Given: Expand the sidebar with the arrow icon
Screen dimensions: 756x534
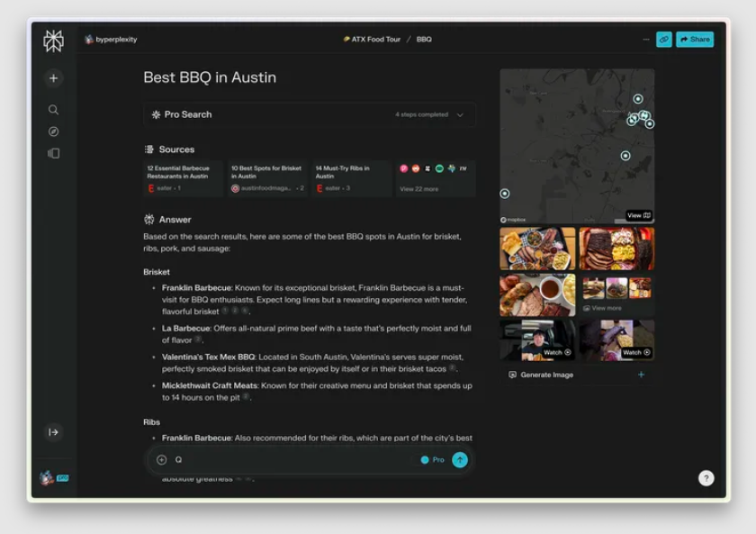Looking at the screenshot, I should point(53,432).
